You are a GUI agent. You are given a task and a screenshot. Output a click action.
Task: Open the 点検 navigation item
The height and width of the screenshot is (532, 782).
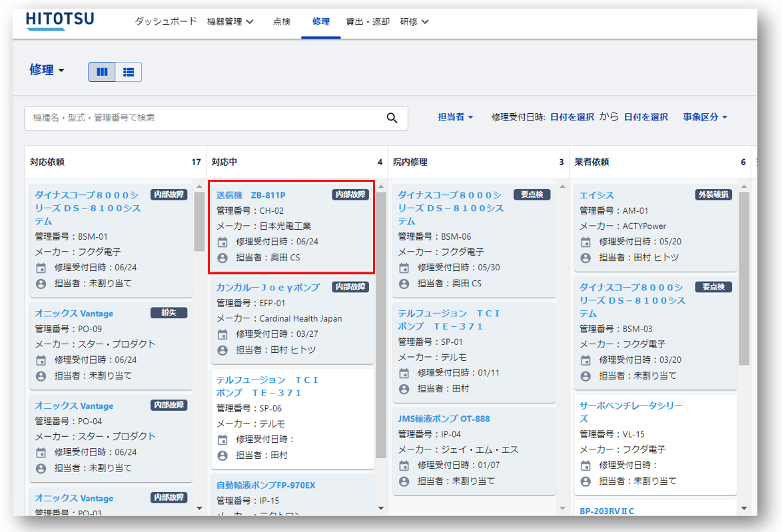tap(282, 21)
